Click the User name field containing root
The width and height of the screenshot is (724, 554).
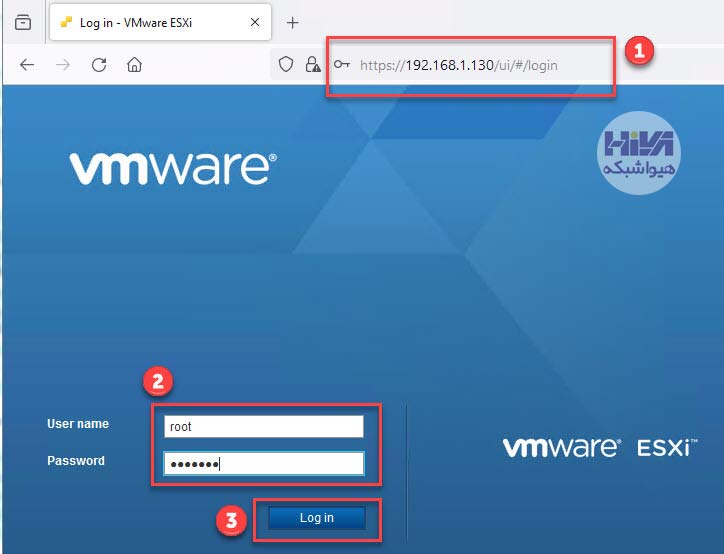(264, 426)
